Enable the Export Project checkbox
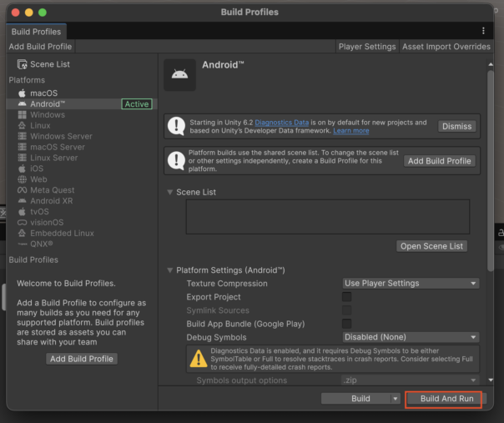Viewport: 504px width, 423px height. coord(346,297)
